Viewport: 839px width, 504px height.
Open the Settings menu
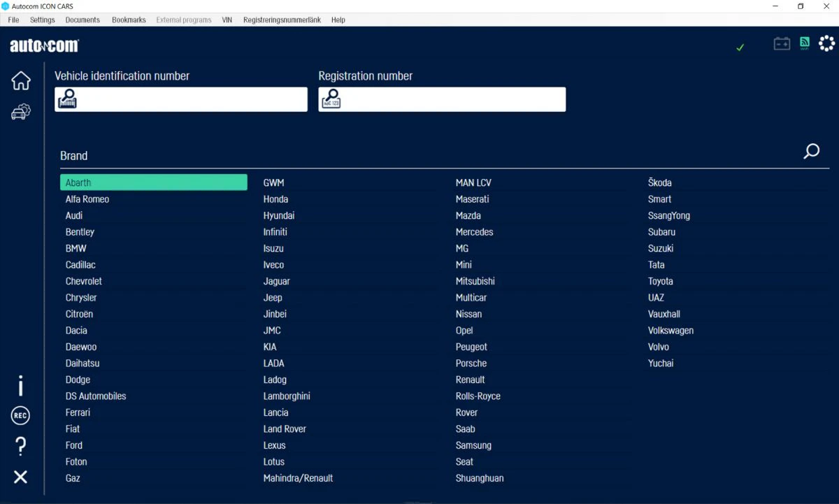pos(43,20)
